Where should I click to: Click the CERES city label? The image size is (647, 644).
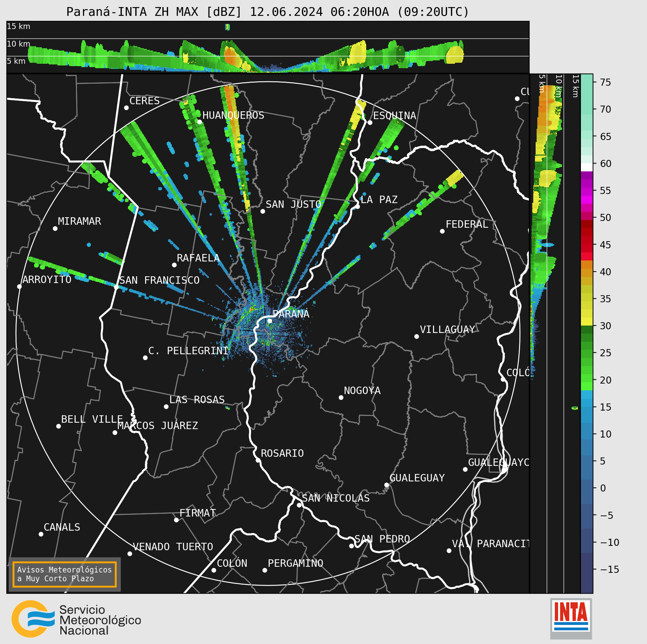click(144, 101)
